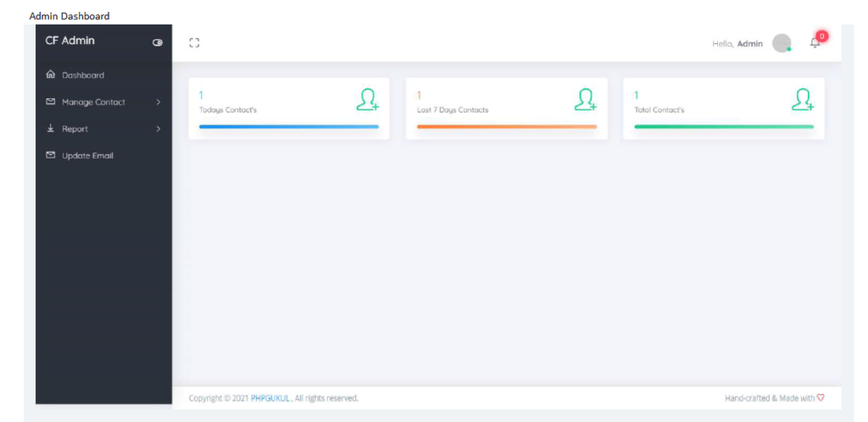Click the red notification count badge
868x422 pixels.
tap(822, 36)
